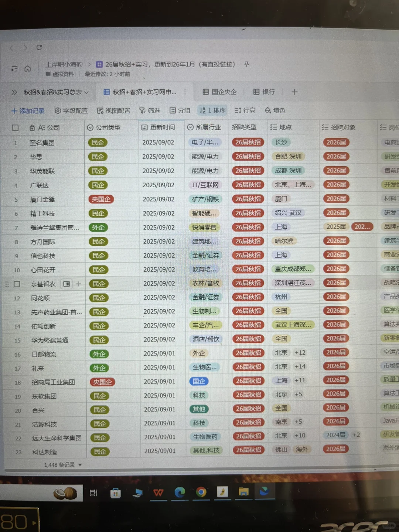Viewport: 399px width, 532px height.
Task: Open Microsoft Edge from taskbar
Action: click(180, 492)
